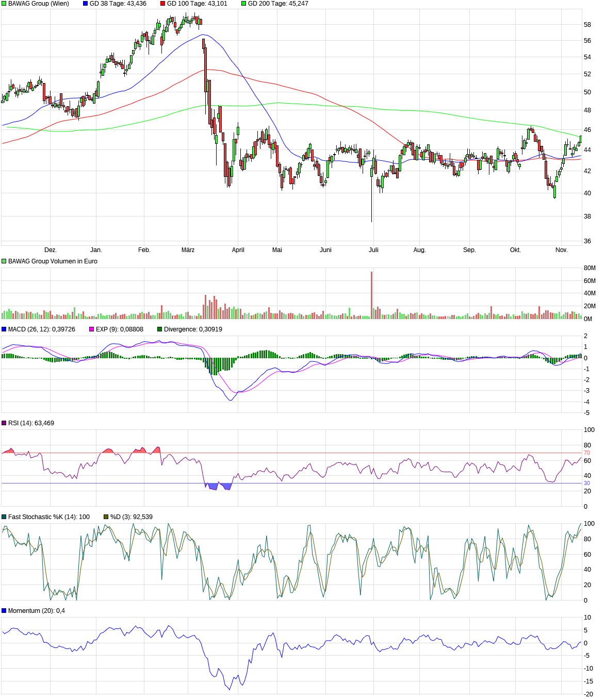Viewport: 606px width, 700px height.
Task: Select the Juli label on the time axis
Action: coord(373,250)
